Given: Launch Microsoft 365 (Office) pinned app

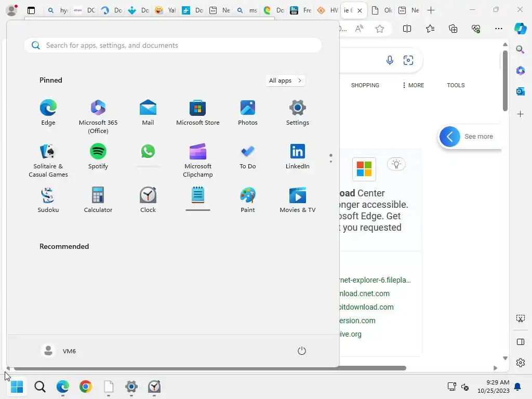Looking at the screenshot, I should tap(98, 117).
